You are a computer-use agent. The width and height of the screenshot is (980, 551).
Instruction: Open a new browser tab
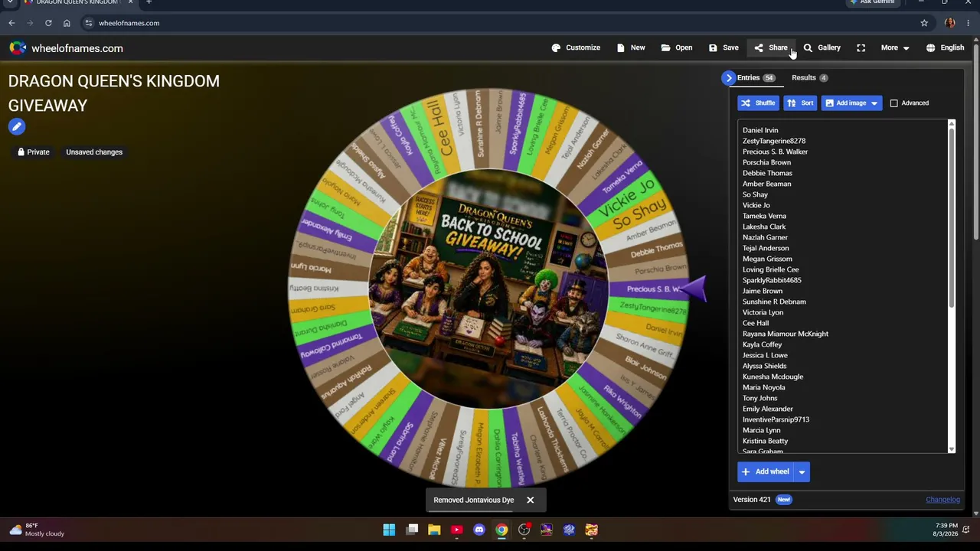(x=149, y=2)
